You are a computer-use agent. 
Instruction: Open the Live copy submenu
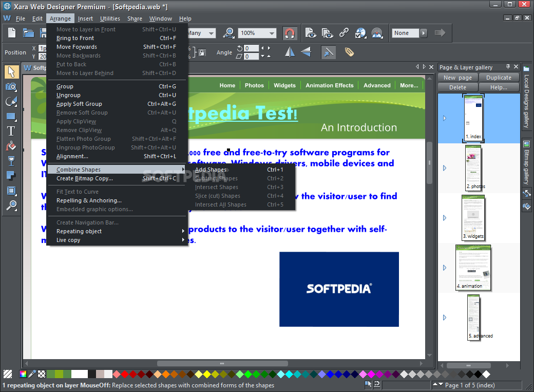pos(117,240)
